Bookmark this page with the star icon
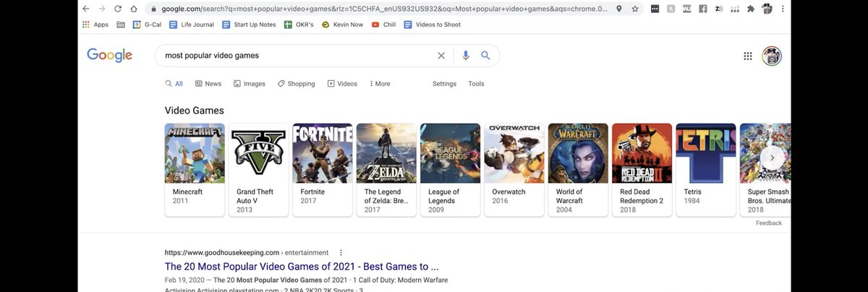 click(634, 9)
